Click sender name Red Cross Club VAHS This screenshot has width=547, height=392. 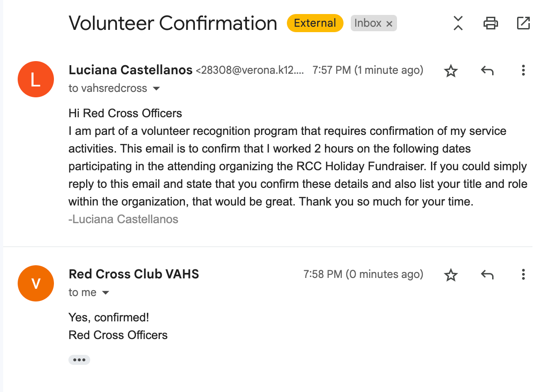pyautogui.click(x=134, y=274)
